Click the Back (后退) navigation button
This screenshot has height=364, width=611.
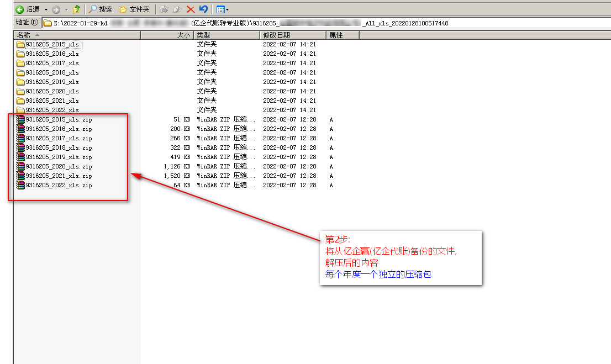(28, 9)
